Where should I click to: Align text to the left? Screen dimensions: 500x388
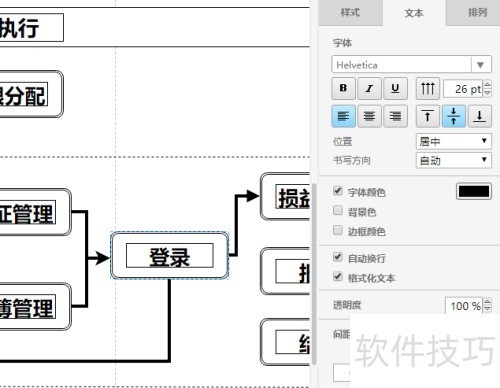coord(343,116)
